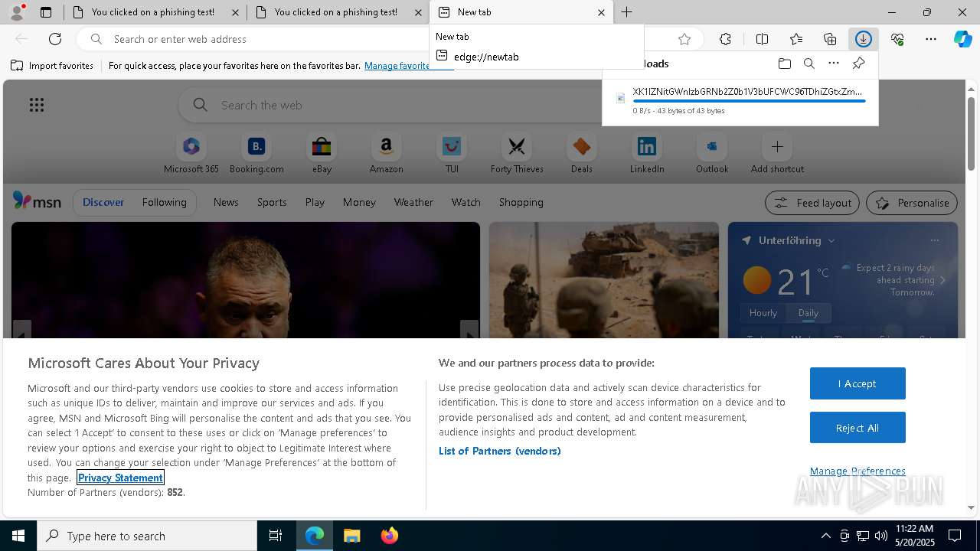The image size is (980, 551).
Task: Open the Favorites list icon
Action: [x=796, y=39]
